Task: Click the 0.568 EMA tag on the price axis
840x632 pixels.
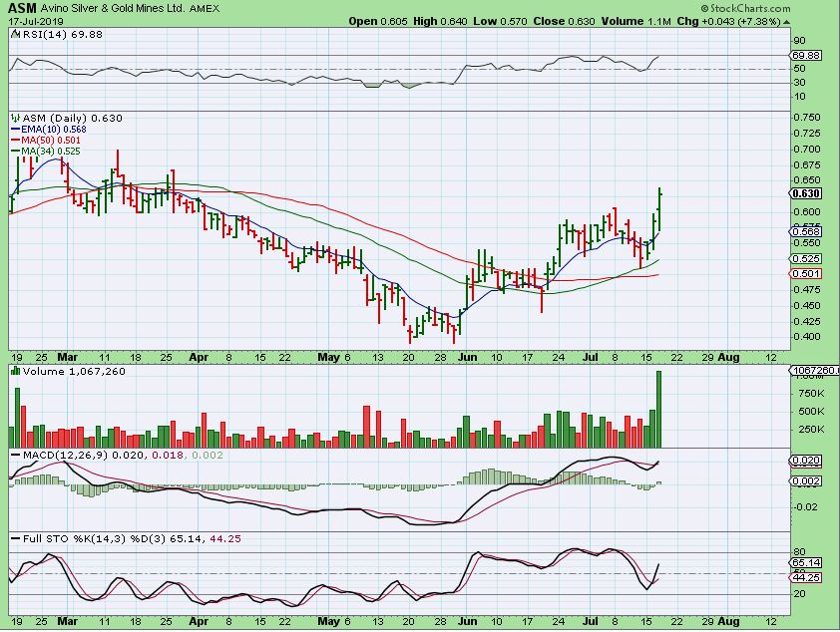Action: click(x=805, y=231)
